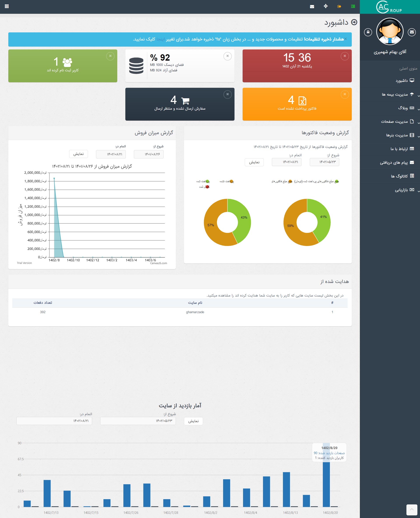
Task: Click the user name آقای بهنام شهمیری
Action: pyautogui.click(x=390, y=52)
